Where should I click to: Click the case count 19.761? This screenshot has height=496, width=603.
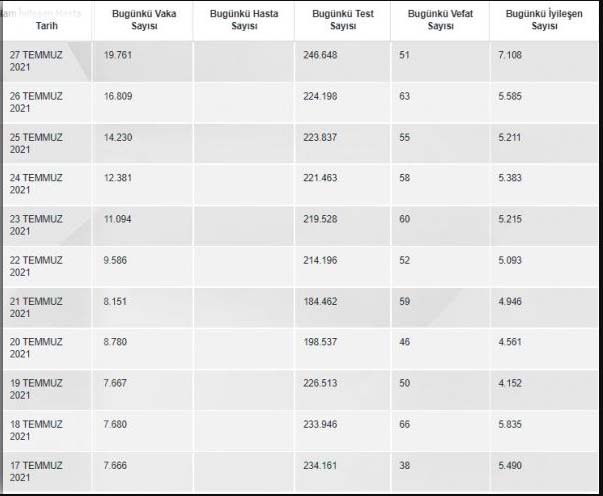(118, 55)
